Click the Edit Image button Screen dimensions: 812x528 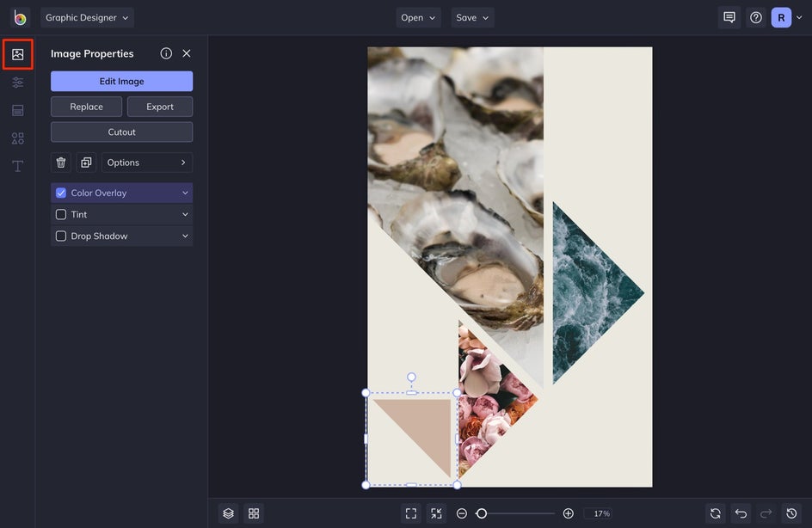[x=121, y=82]
